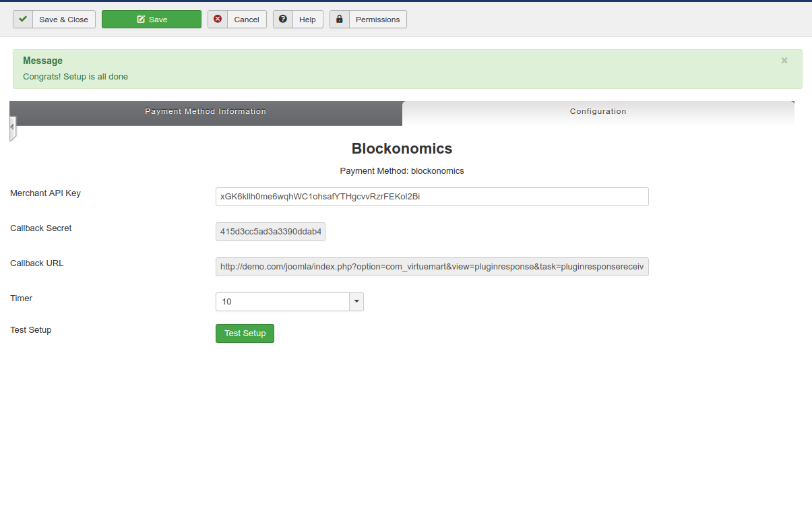
Task: Open the Timer dropdown arrow
Action: pyautogui.click(x=356, y=302)
